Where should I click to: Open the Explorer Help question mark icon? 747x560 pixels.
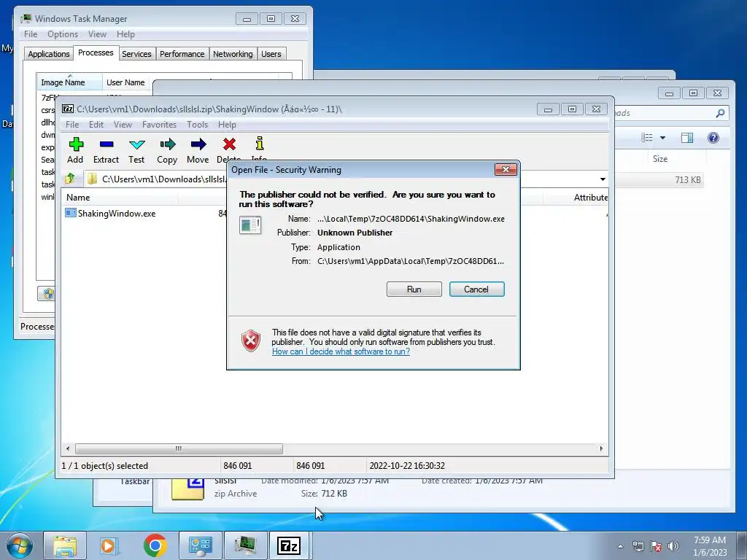713,138
